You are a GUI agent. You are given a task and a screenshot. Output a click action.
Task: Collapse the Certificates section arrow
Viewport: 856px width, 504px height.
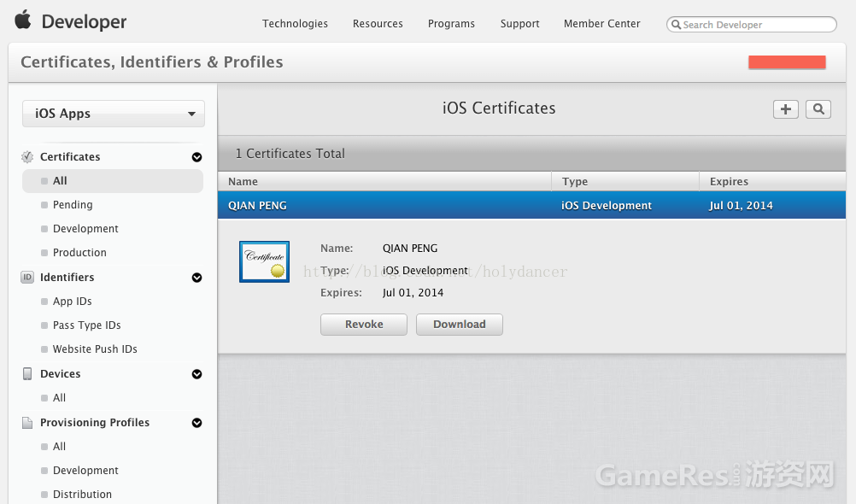coord(197,157)
